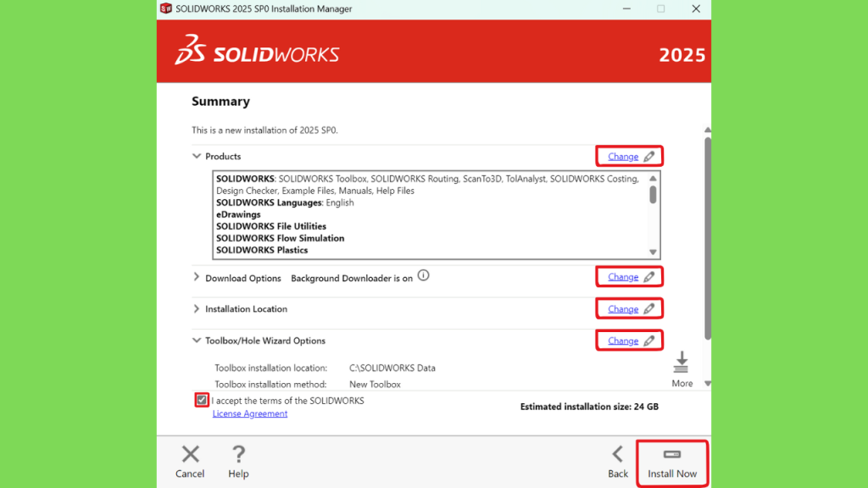This screenshot has width=868, height=488.
Task: Toggle the accept license terms checkbox
Action: [202, 400]
